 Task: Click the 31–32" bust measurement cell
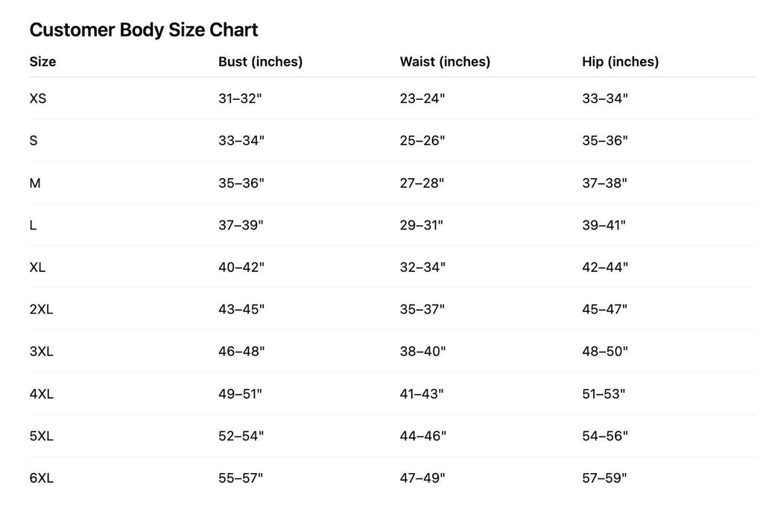[x=240, y=98]
